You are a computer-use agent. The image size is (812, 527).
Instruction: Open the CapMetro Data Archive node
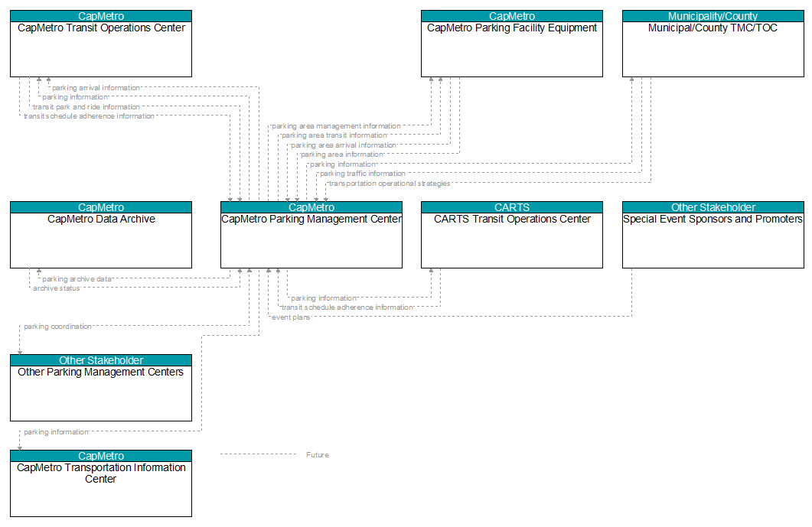(101, 235)
